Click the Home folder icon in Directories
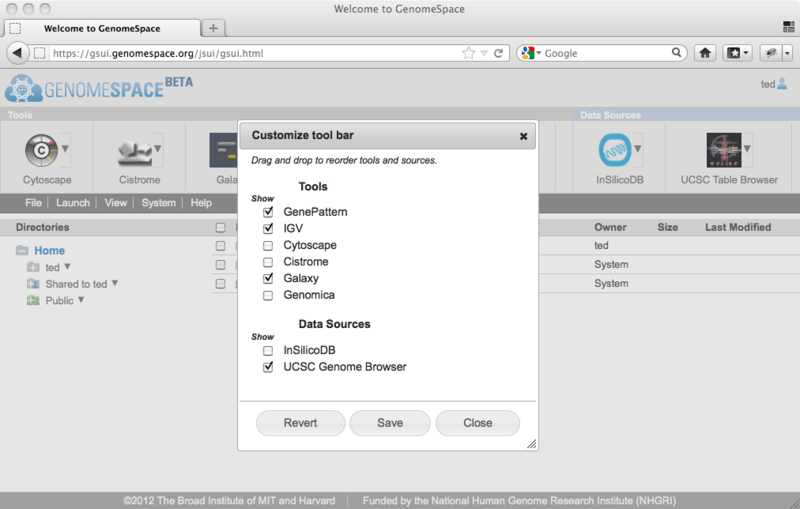The width and height of the screenshot is (800, 509). click(22, 250)
